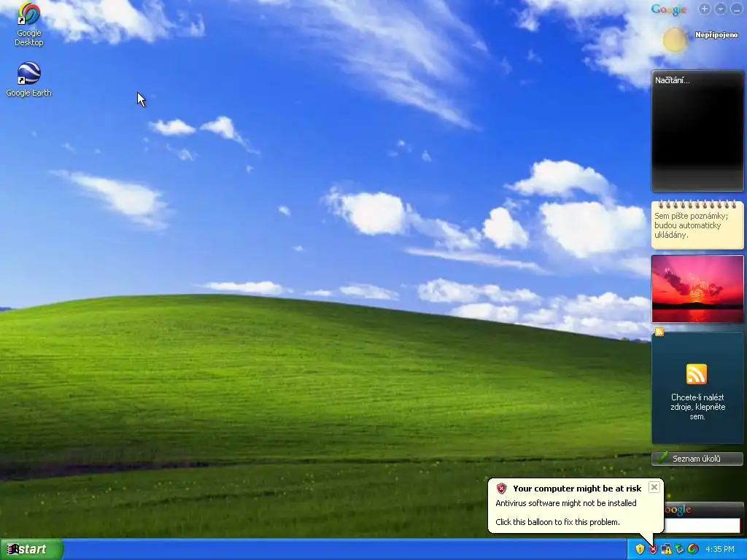The image size is (747, 560).
Task: Click the 'Nepřipojeno' weather status text
Action: [716, 35]
